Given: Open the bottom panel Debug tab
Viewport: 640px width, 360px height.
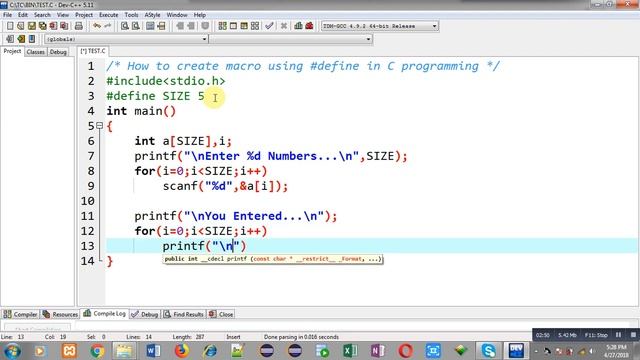Looking at the screenshot, I should (x=144, y=314).
